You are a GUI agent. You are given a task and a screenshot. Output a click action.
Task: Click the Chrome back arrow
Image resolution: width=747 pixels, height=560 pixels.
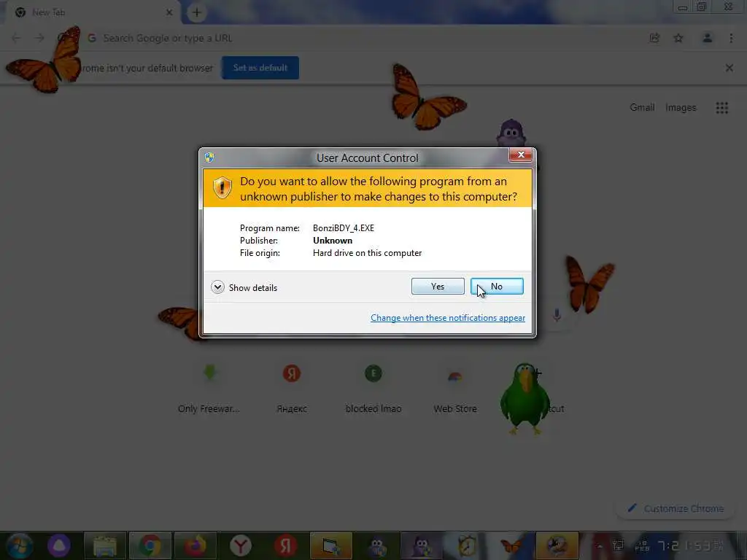point(16,38)
